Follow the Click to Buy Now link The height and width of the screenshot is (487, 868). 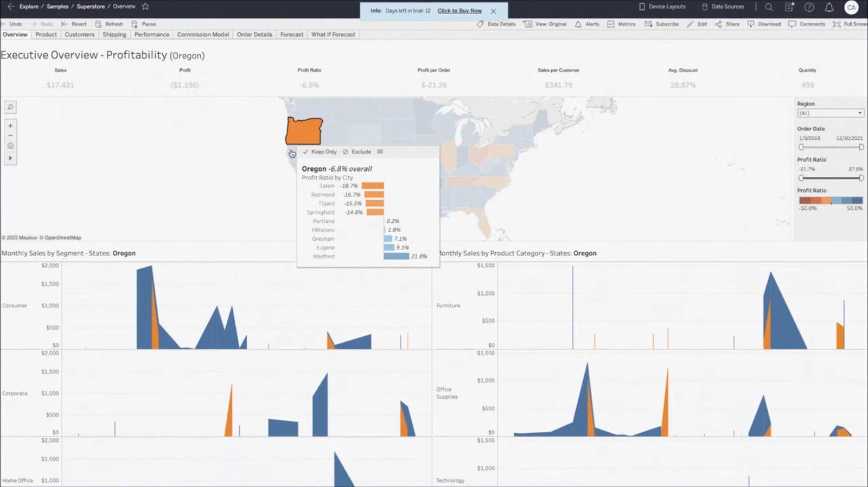459,11
